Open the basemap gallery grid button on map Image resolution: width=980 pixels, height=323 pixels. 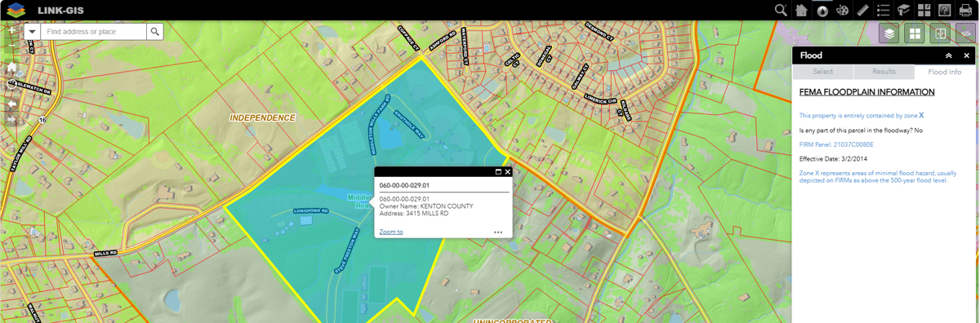coord(915,33)
